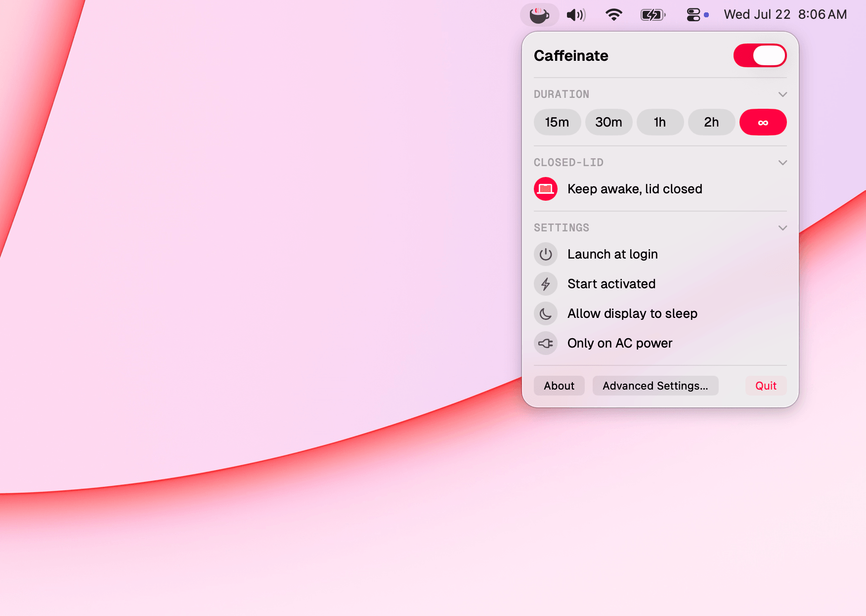The width and height of the screenshot is (866, 616).
Task: Open the About dialog
Action: (x=559, y=386)
